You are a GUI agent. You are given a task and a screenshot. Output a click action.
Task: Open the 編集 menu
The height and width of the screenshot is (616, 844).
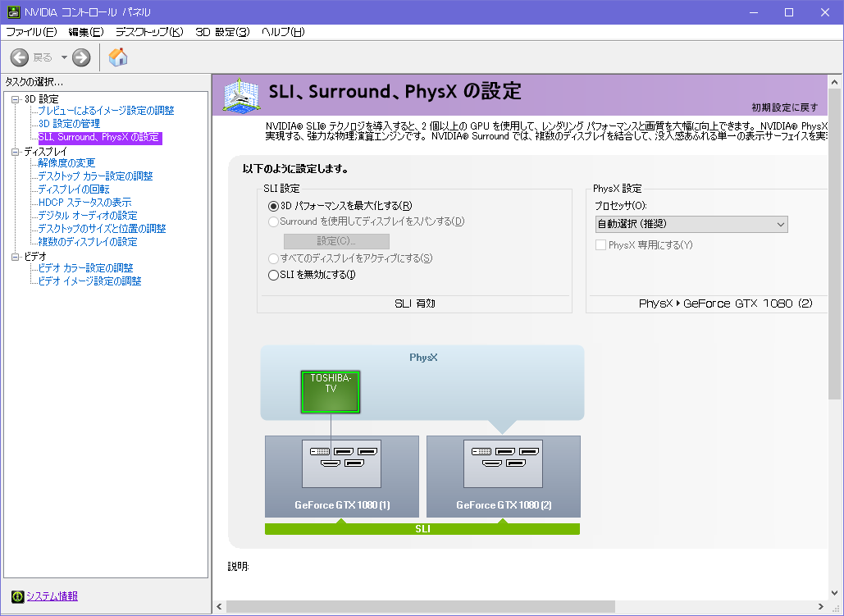pyautogui.click(x=87, y=32)
